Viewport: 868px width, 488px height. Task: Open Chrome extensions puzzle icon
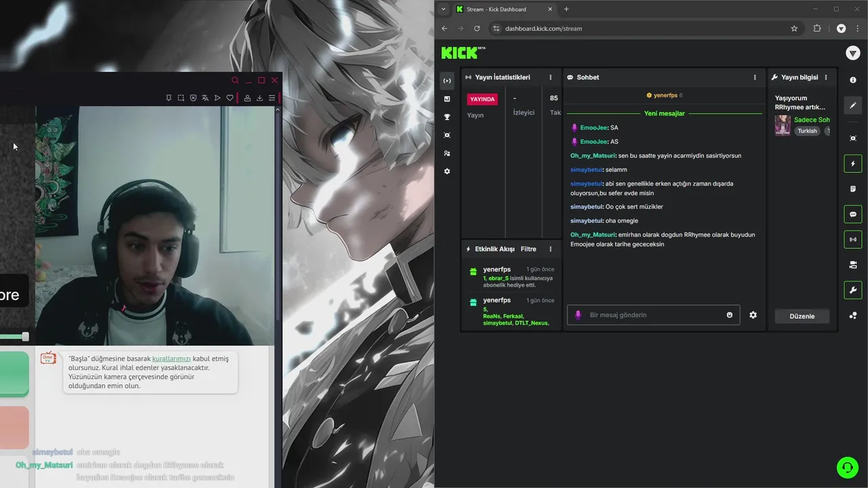[816, 28]
